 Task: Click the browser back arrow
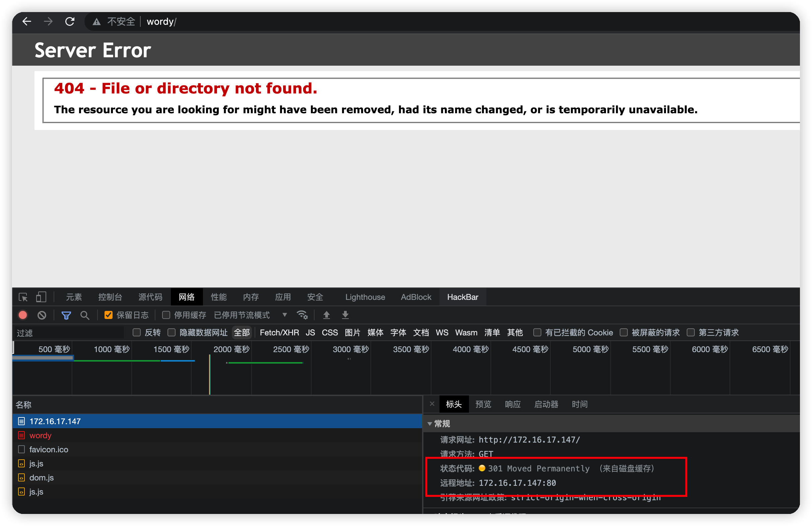coord(27,21)
